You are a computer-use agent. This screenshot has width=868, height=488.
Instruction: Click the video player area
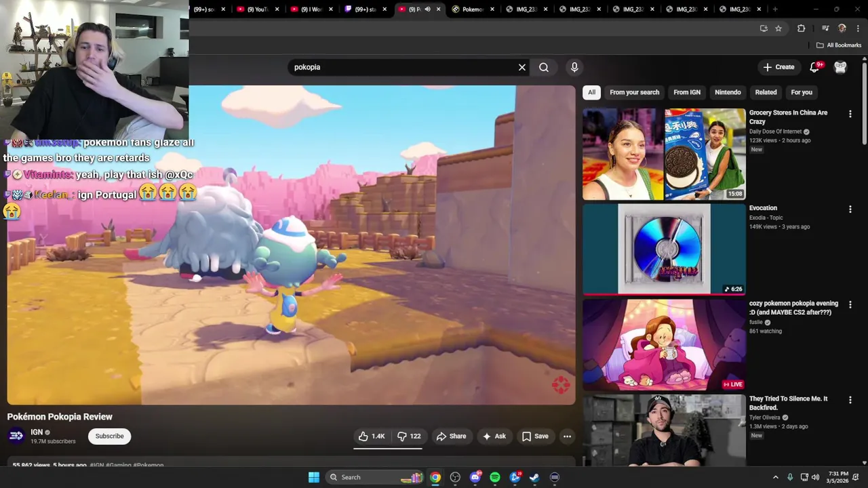(x=291, y=245)
